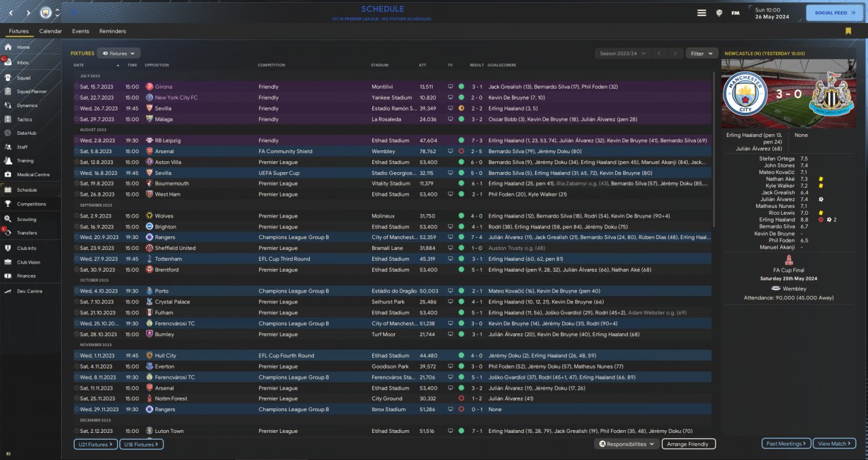Open the Inbox from the sidebar
The image size is (868, 460).
pyautogui.click(x=22, y=62)
